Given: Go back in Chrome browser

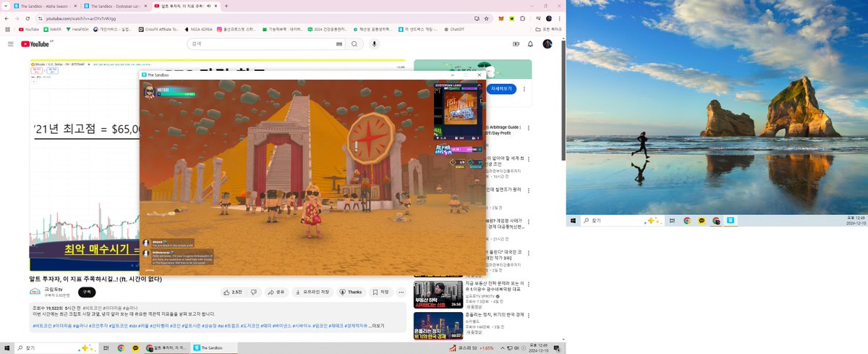Looking at the screenshot, I should 7,18.
